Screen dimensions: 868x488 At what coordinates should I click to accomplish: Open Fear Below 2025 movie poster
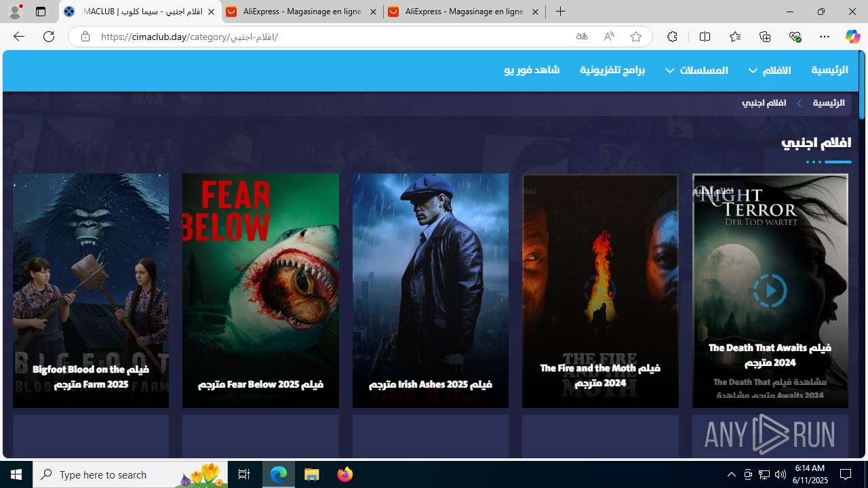point(260,291)
